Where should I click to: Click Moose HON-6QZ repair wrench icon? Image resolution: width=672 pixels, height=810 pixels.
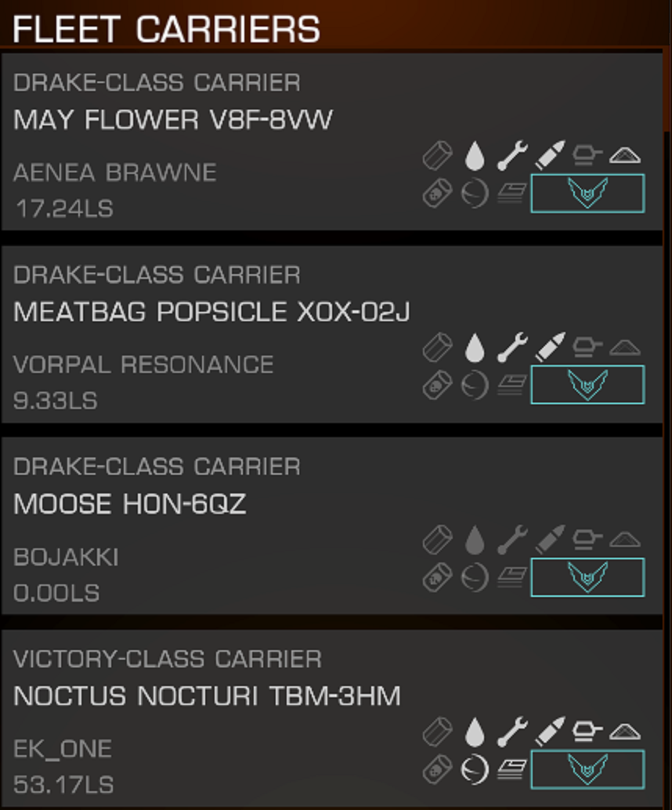[x=512, y=540]
